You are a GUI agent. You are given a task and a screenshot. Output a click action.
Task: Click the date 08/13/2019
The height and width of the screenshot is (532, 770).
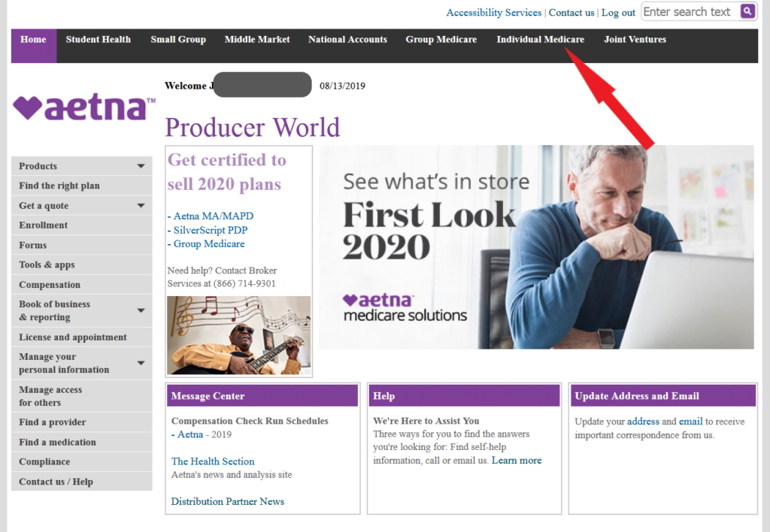[x=342, y=86]
